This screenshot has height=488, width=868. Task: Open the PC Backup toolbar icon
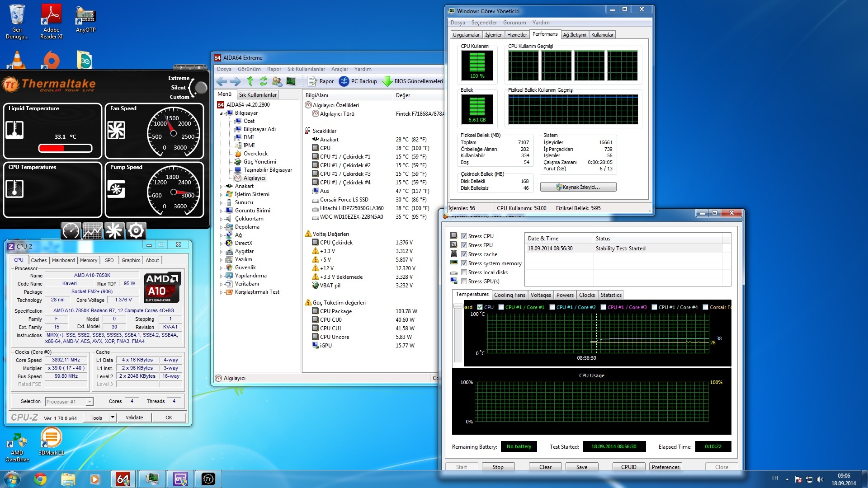pyautogui.click(x=344, y=81)
